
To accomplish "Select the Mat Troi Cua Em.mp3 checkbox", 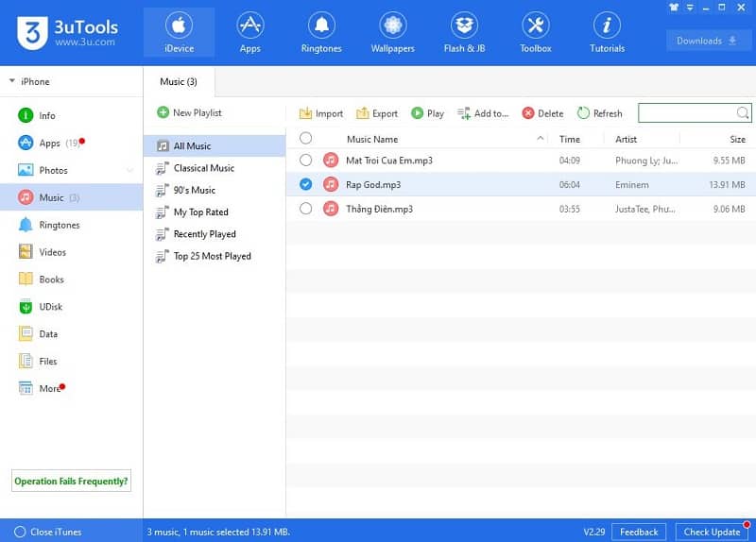I will click(305, 161).
